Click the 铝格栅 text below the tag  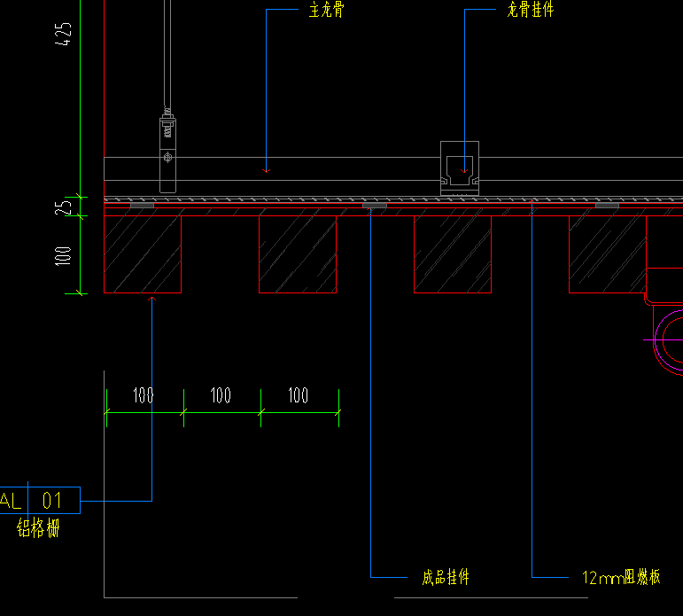pyautogui.click(x=39, y=529)
